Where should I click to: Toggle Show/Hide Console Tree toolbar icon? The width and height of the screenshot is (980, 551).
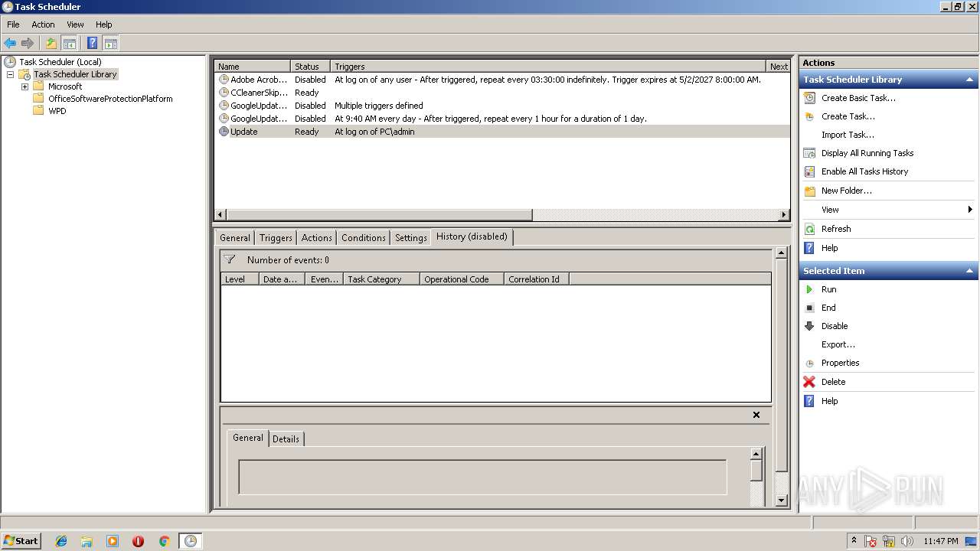pos(69,43)
